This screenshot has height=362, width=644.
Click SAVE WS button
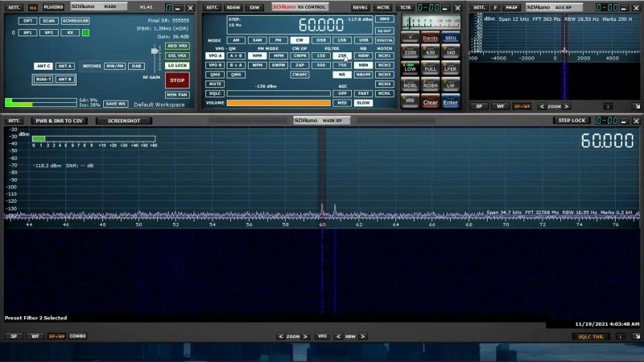click(115, 104)
